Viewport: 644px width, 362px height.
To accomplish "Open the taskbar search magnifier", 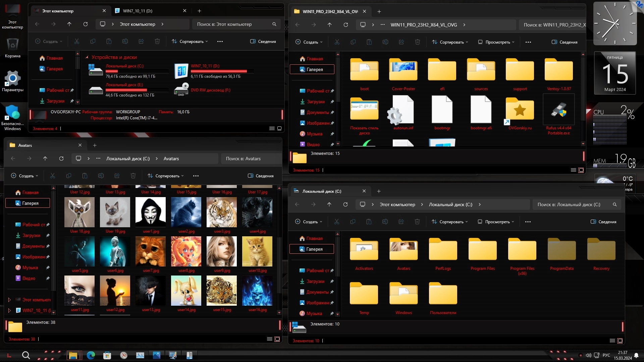I will tap(26, 355).
